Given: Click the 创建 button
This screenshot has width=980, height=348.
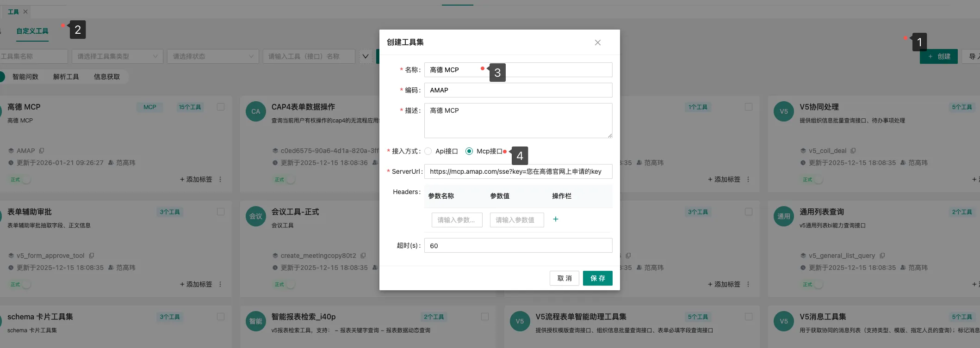Looking at the screenshot, I should [939, 56].
